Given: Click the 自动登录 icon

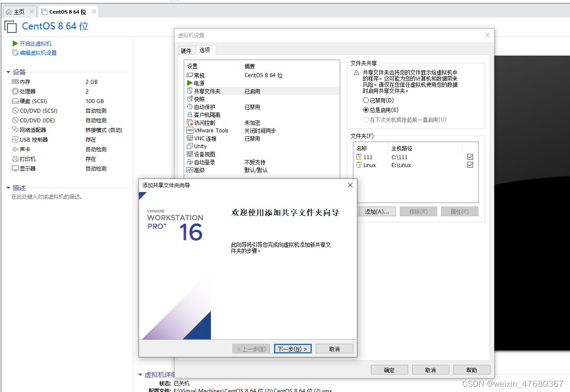Looking at the screenshot, I should pyautogui.click(x=190, y=162).
